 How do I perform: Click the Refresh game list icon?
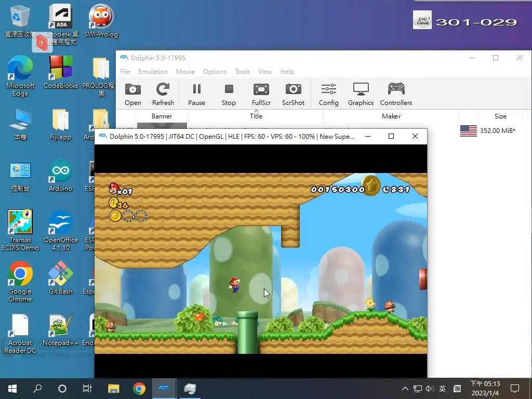pos(163,95)
